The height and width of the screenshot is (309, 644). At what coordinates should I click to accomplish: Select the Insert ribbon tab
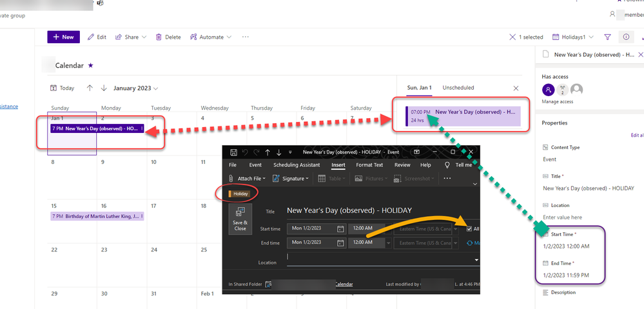click(x=338, y=164)
